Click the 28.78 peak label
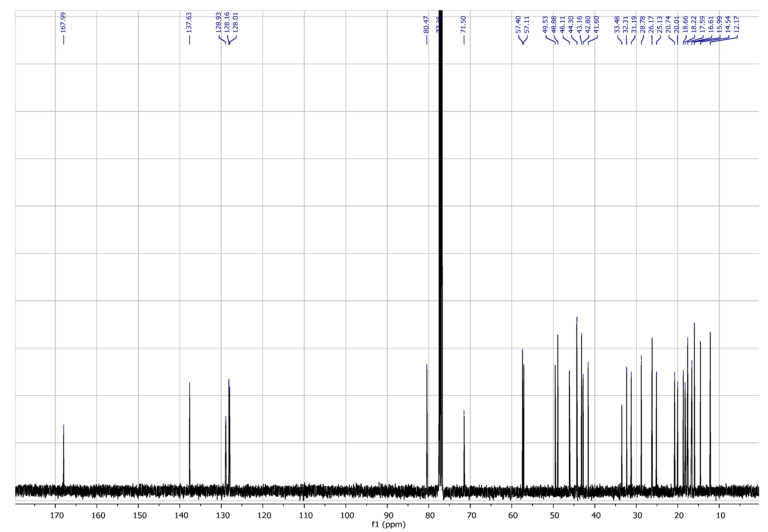The height and width of the screenshot is (532, 768). point(643,24)
